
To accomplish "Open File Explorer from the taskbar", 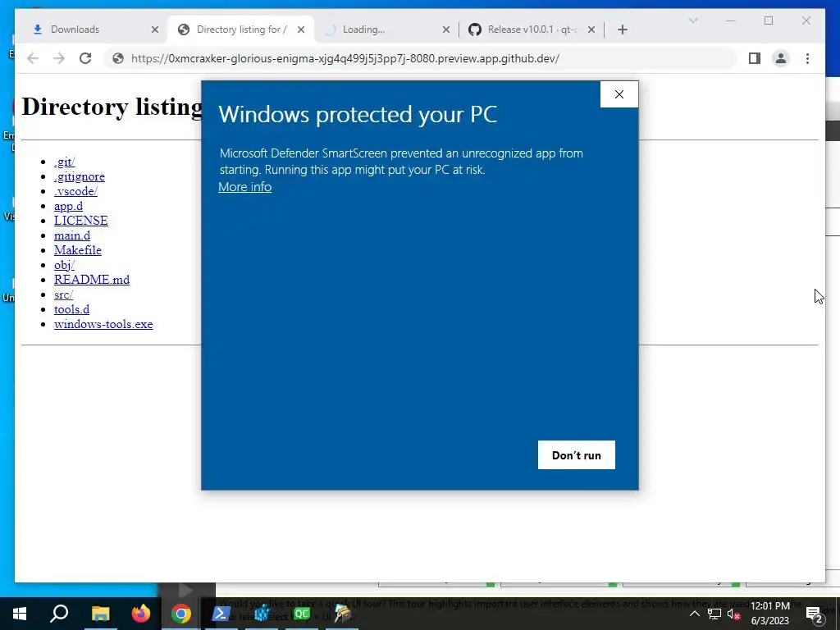I will (100, 614).
